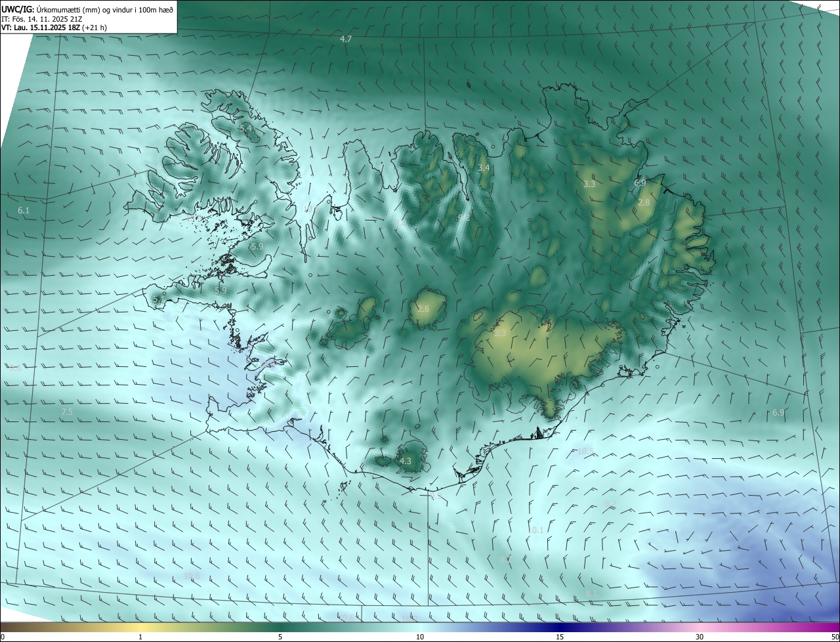Click the 2.8 value label
Image resolution: width=840 pixels, height=642 pixels.
click(x=644, y=203)
